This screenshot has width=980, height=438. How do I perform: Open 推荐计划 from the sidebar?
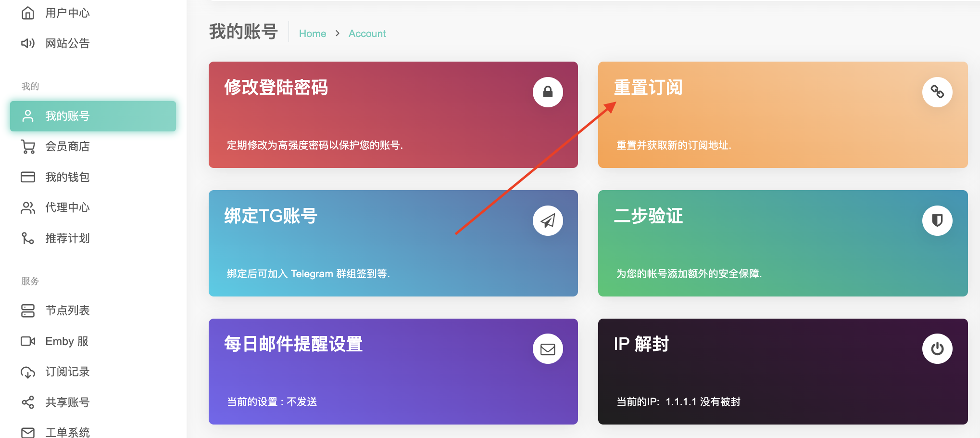pos(67,238)
